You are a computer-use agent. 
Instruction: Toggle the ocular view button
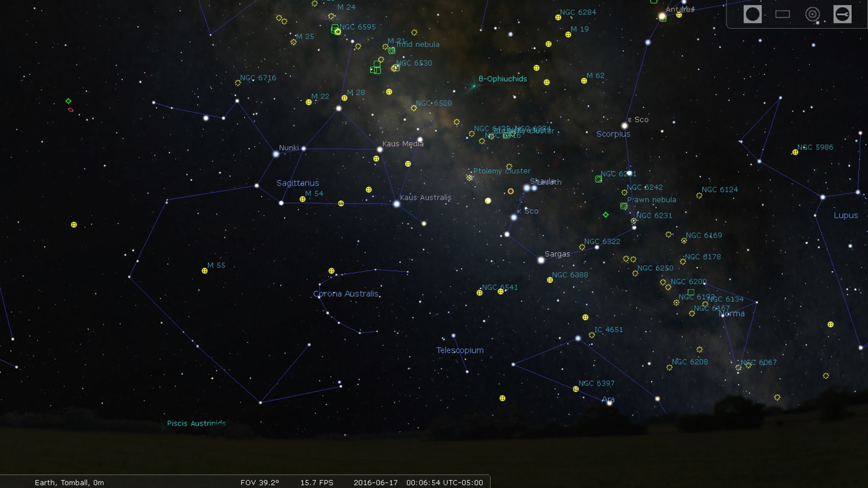pos(752,14)
